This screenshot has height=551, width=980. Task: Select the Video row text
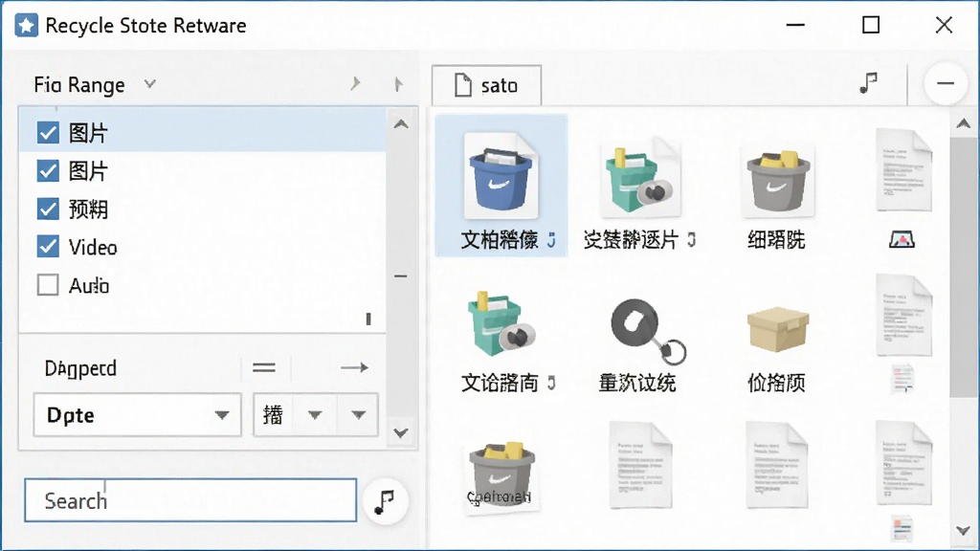coord(93,248)
